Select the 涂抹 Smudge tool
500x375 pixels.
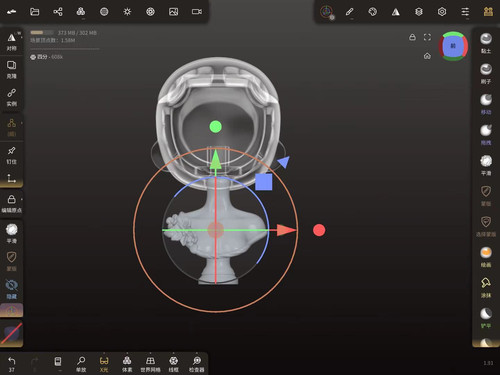[x=486, y=288]
